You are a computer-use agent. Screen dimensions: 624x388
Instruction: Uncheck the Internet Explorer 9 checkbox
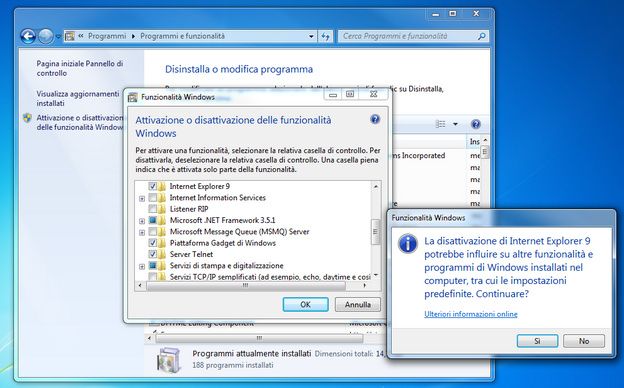pyautogui.click(x=152, y=186)
